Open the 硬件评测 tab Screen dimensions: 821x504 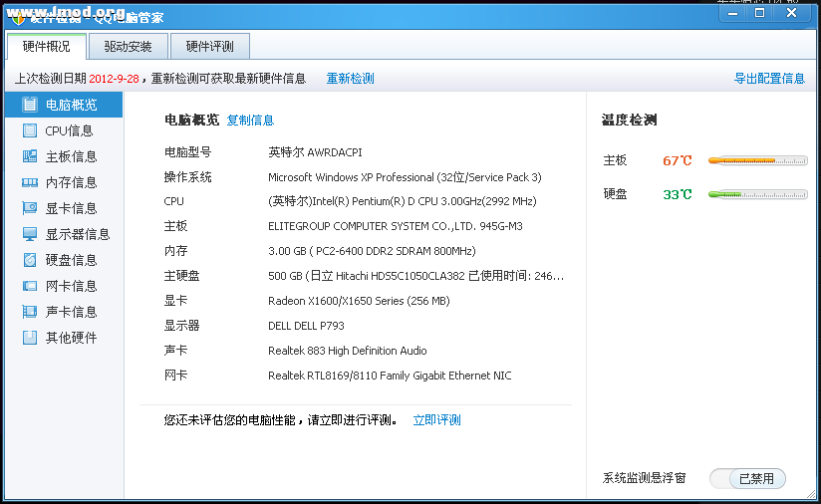210,47
